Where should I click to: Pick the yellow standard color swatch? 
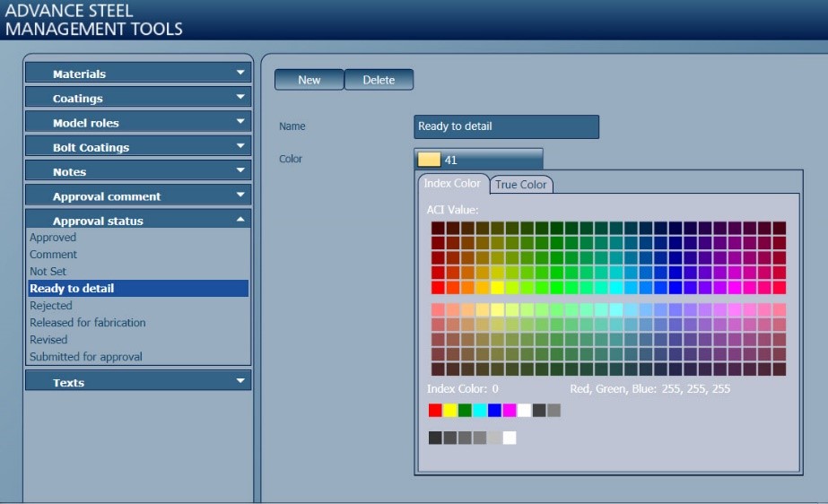point(450,410)
